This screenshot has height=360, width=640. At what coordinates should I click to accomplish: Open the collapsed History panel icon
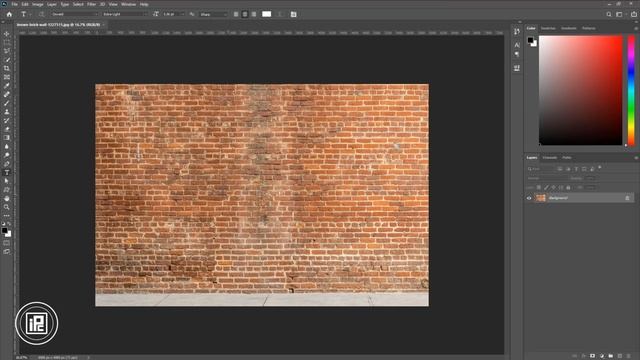point(517,32)
